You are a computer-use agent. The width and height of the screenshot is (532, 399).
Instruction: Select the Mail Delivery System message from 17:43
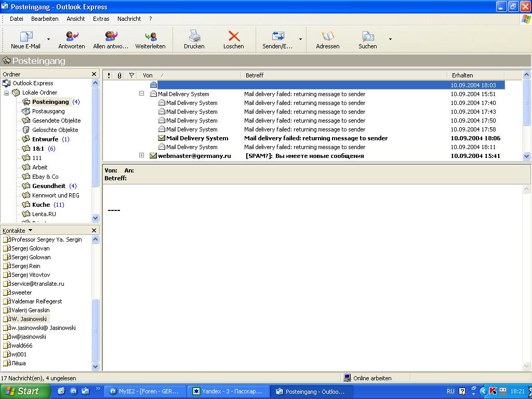pyautogui.click(x=303, y=112)
